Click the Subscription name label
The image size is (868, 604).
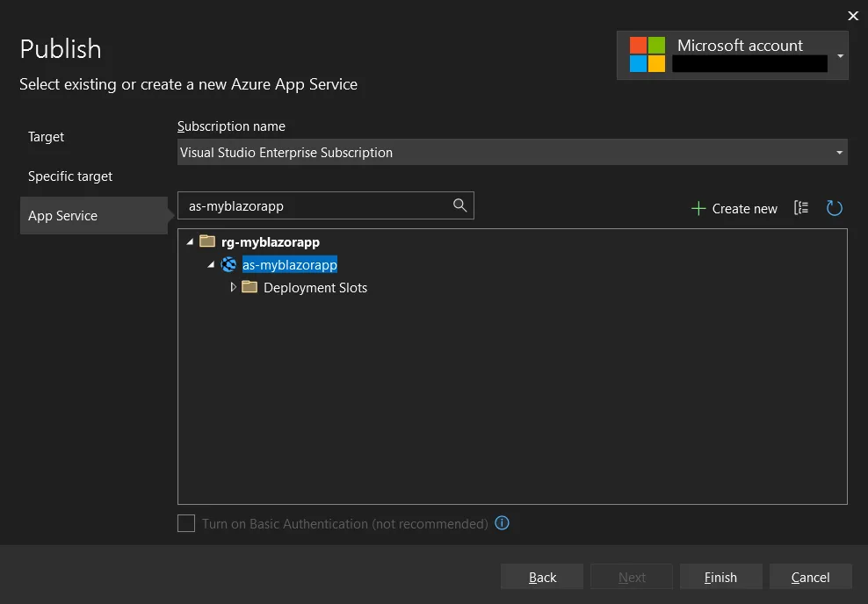click(231, 126)
